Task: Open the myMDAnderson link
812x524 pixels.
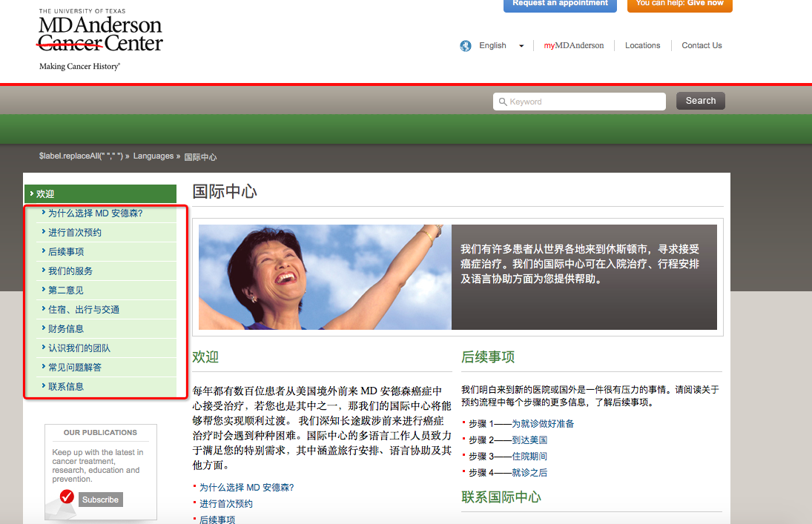Action: point(574,45)
